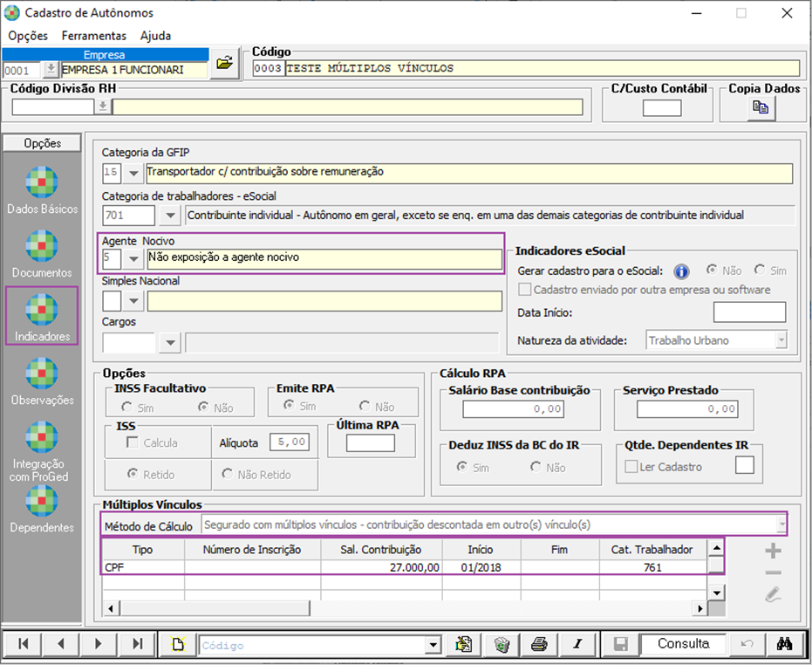Open the Ferramentas menu

pos(93,36)
